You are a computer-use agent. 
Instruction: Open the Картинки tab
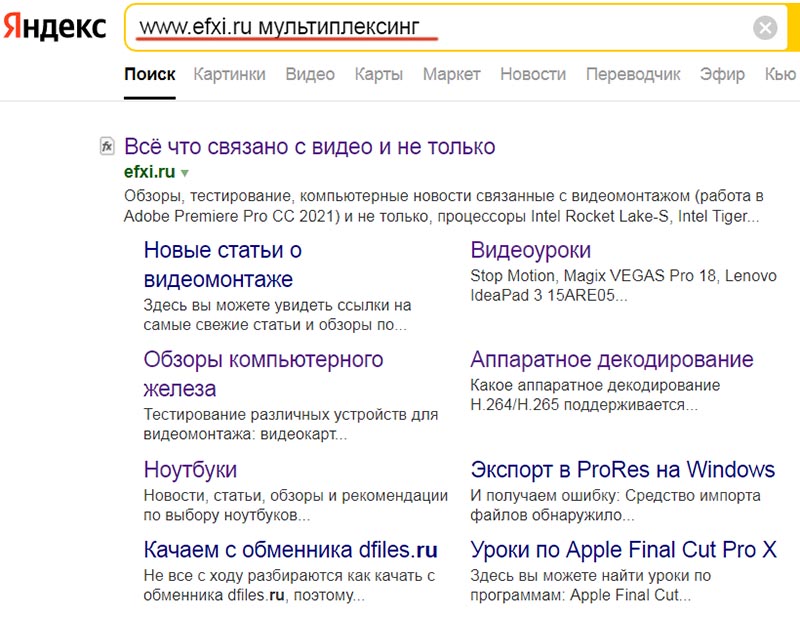pyautogui.click(x=229, y=75)
